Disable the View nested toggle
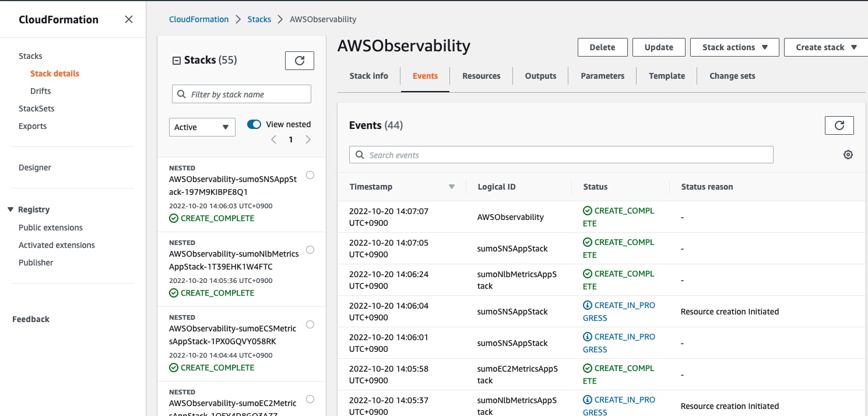Viewport: 868px width, 416px height. click(254, 124)
